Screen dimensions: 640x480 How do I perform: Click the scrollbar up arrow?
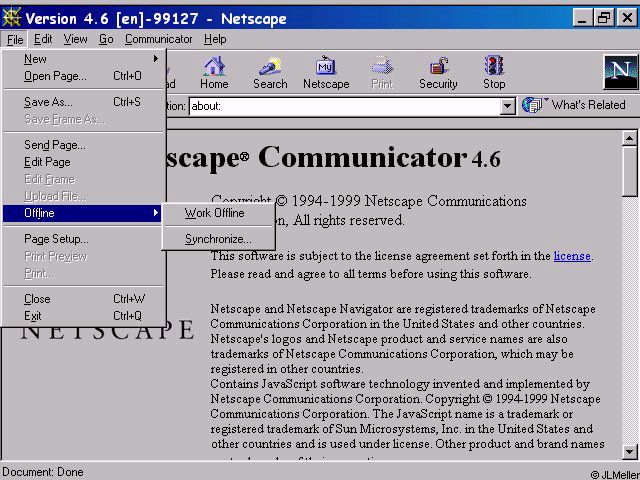click(629, 139)
